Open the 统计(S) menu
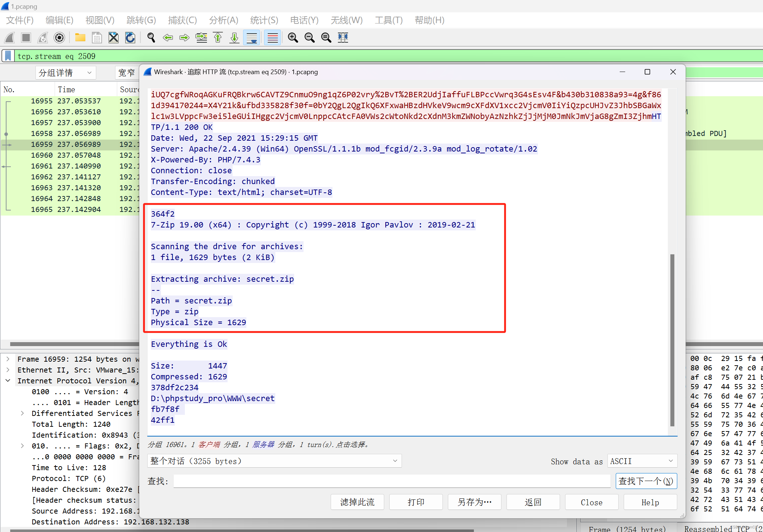This screenshot has width=763, height=532. [264, 20]
